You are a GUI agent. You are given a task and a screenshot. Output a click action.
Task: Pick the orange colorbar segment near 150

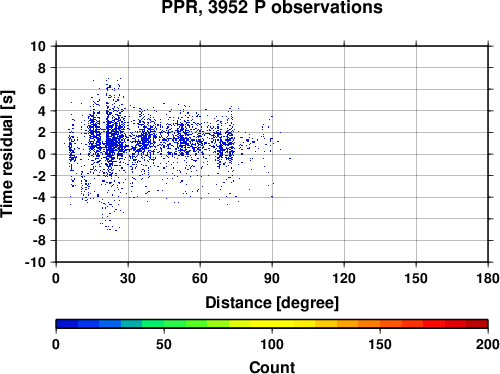click(x=369, y=324)
